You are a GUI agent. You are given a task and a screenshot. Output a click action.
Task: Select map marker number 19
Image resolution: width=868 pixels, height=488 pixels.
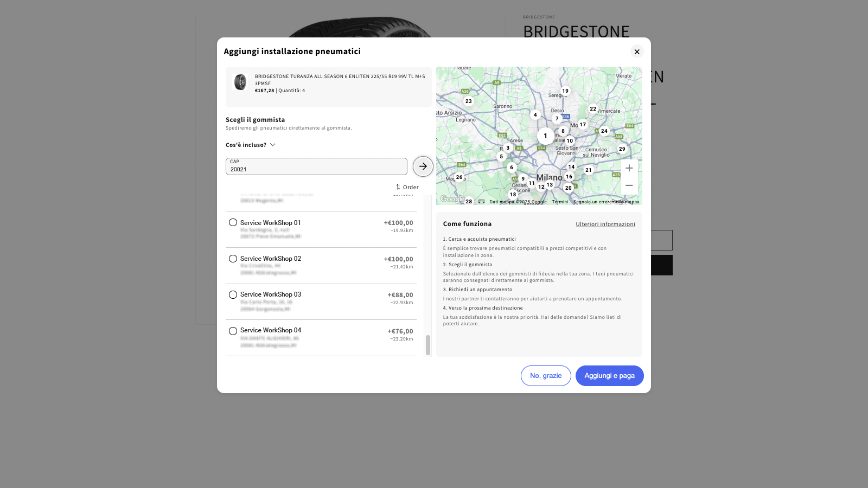click(x=565, y=91)
